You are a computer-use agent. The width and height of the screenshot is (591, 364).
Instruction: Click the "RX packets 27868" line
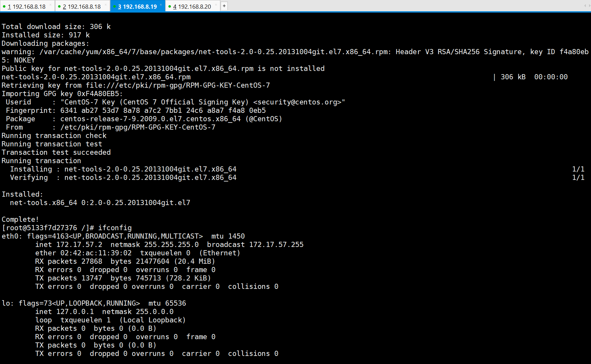(125, 261)
